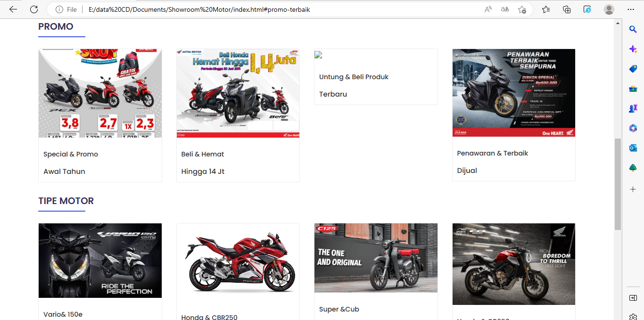
Task: Click the 'Special & Promo Awal Tahun' link
Action: click(71, 163)
